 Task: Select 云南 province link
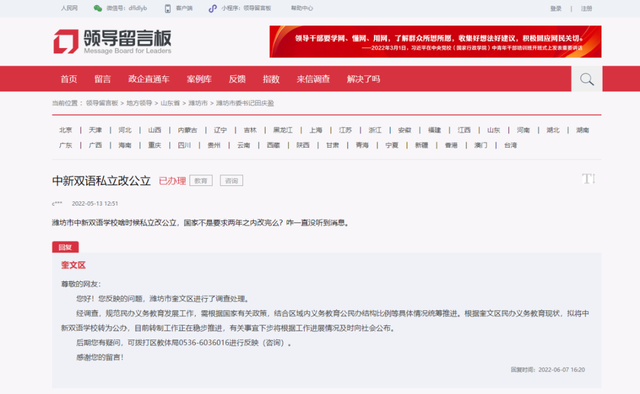pos(244,145)
